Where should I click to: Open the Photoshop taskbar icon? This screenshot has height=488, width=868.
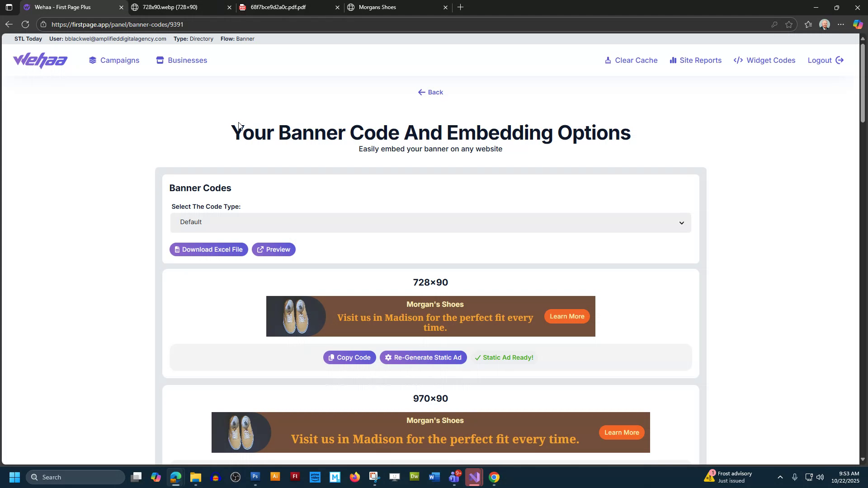click(255, 477)
